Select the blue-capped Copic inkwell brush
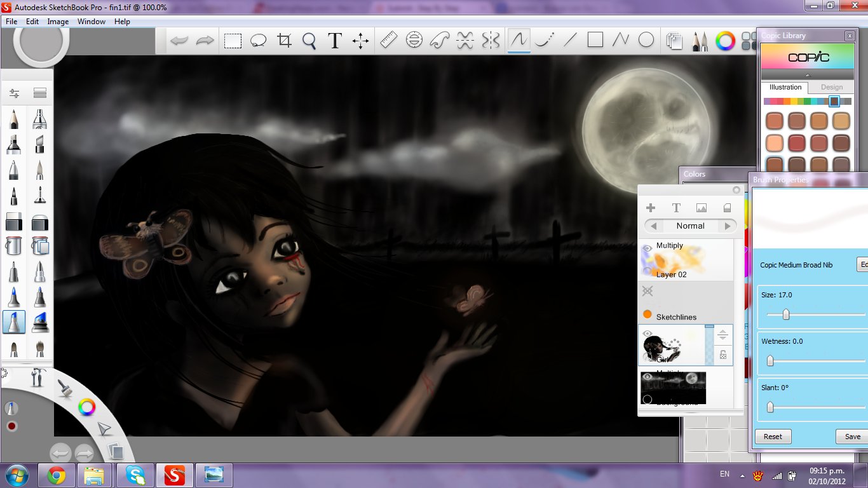The width and height of the screenshot is (868, 488). tap(39, 322)
